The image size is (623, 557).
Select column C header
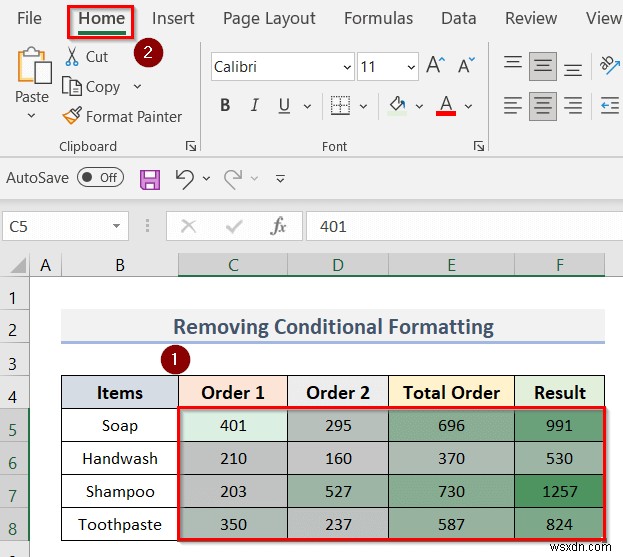(x=233, y=265)
